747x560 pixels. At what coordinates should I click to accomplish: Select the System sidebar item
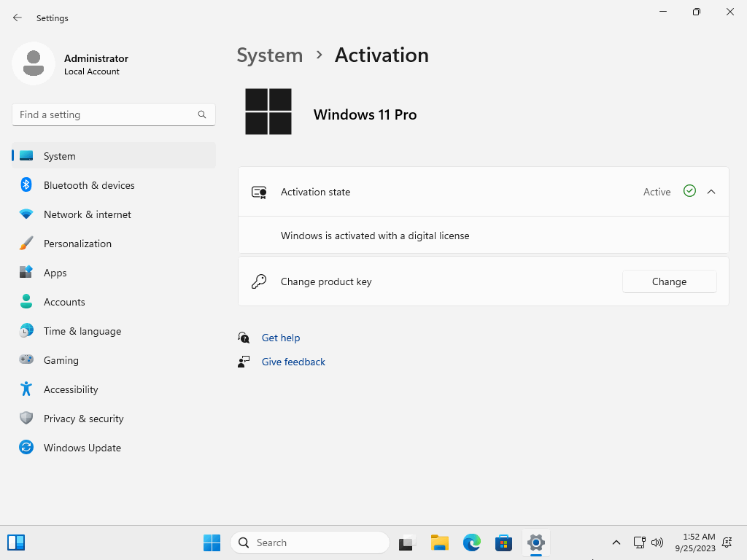click(114, 156)
